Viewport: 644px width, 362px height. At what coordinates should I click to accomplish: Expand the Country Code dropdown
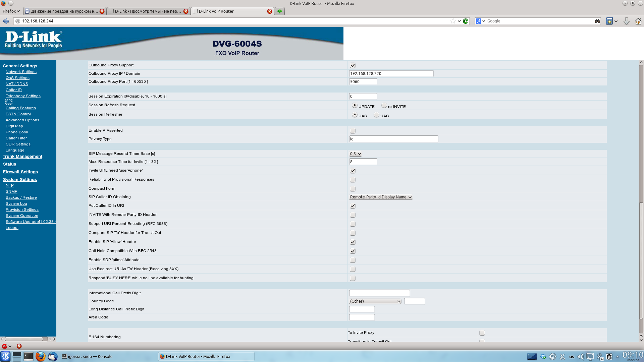pos(375,301)
